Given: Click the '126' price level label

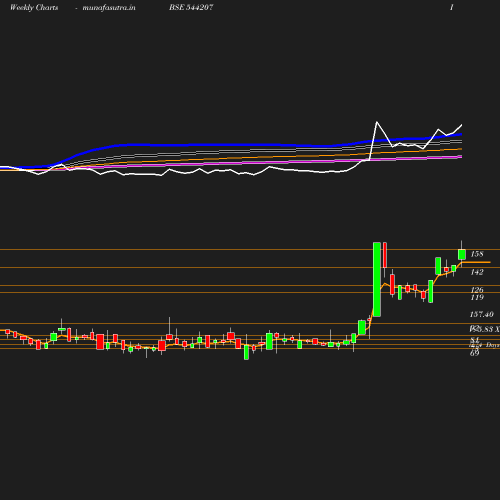Looking at the screenshot, I should click(477, 290).
